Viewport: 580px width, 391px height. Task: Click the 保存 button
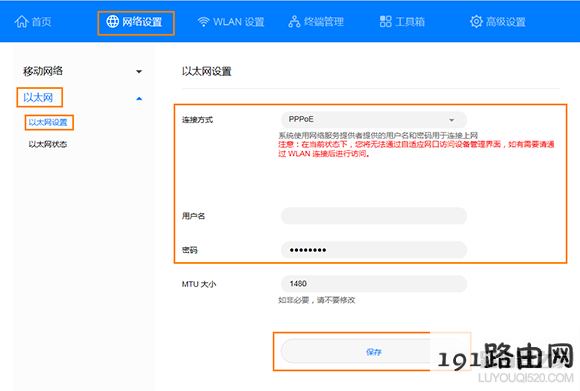tap(374, 351)
